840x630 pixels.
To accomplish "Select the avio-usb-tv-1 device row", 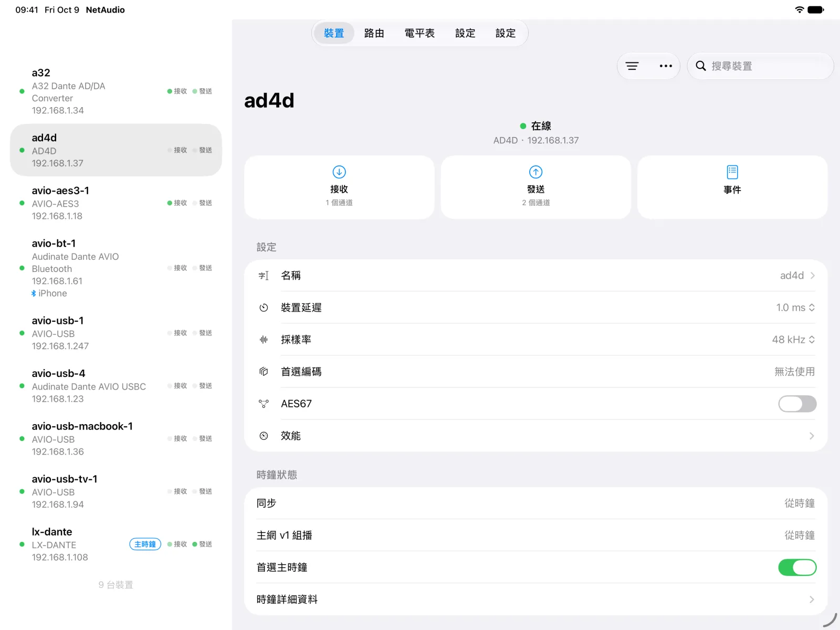I will pos(116,491).
